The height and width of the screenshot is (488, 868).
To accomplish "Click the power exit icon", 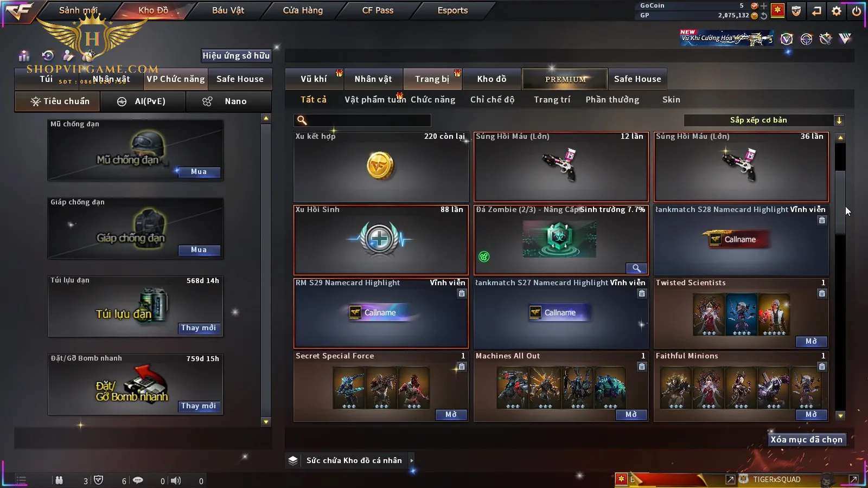I will [857, 11].
